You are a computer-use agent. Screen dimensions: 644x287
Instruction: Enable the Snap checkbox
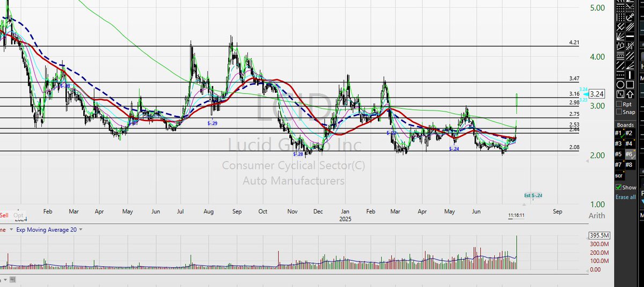619,112
